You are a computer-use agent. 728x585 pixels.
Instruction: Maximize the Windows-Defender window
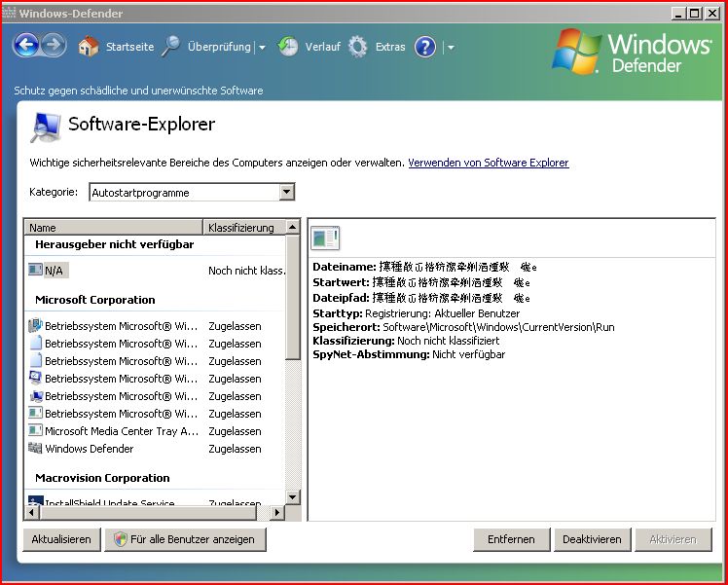(695, 14)
